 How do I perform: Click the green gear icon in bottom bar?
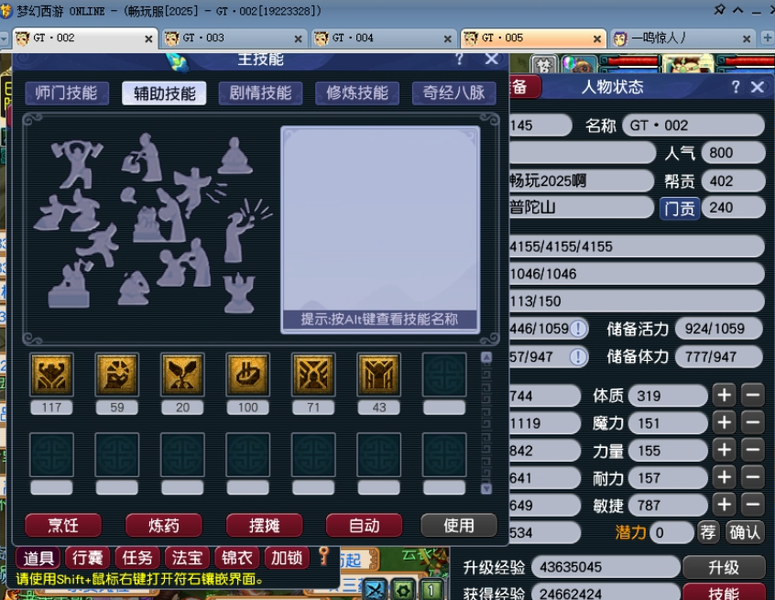click(403, 590)
